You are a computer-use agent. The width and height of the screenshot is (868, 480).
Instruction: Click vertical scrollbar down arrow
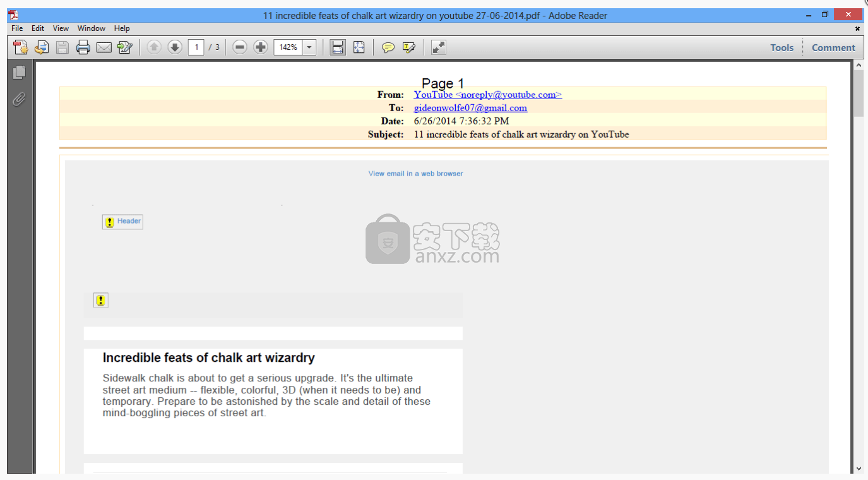(859, 468)
